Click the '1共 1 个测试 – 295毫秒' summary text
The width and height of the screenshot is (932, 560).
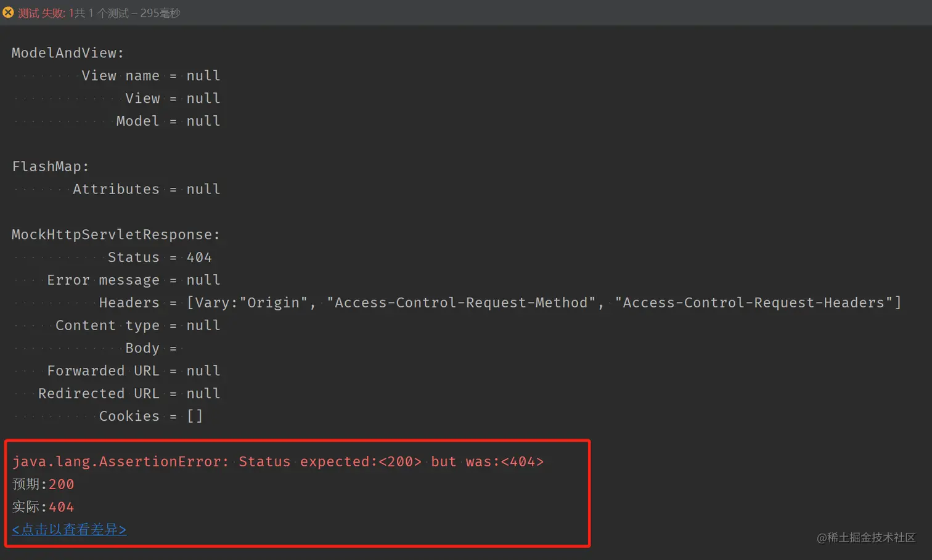coord(125,13)
